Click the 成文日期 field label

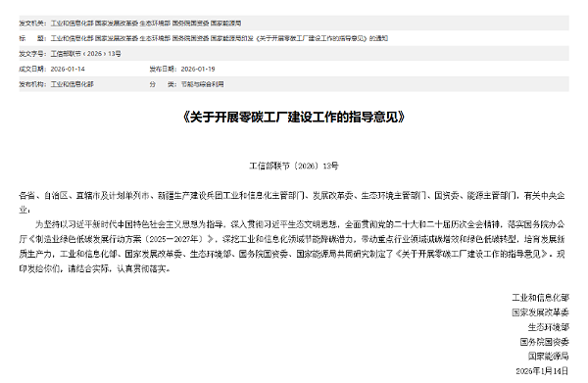33,69
